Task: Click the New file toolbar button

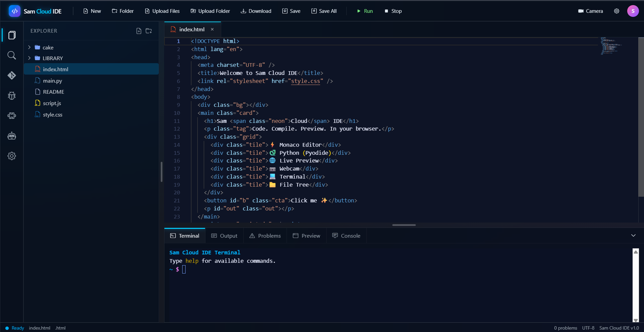Action: click(x=92, y=11)
